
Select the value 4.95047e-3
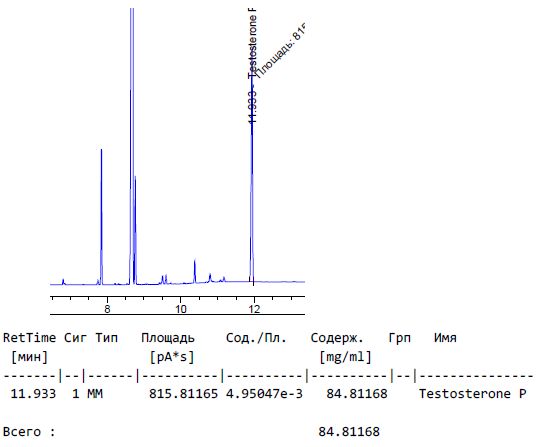point(264,394)
